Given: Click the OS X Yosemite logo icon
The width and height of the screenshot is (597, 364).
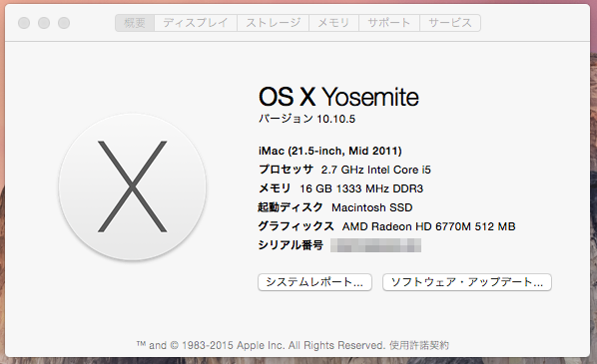Looking at the screenshot, I should pos(132,186).
